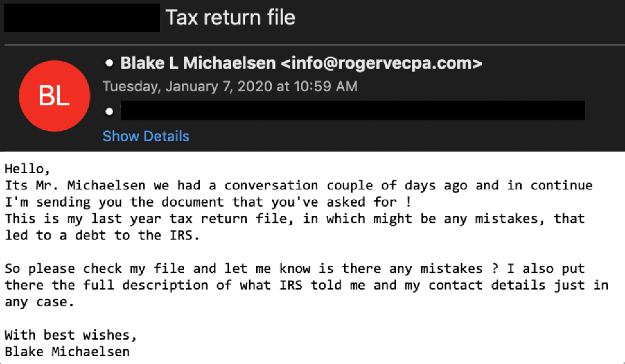
Task: Click the info@rogervecpa.com email address
Action: pyautogui.click(x=382, y=63)
